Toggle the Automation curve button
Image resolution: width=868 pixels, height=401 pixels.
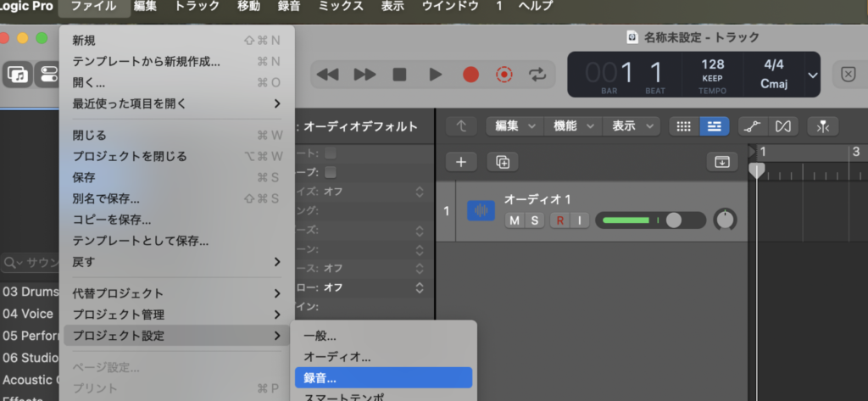click(753, 126)
